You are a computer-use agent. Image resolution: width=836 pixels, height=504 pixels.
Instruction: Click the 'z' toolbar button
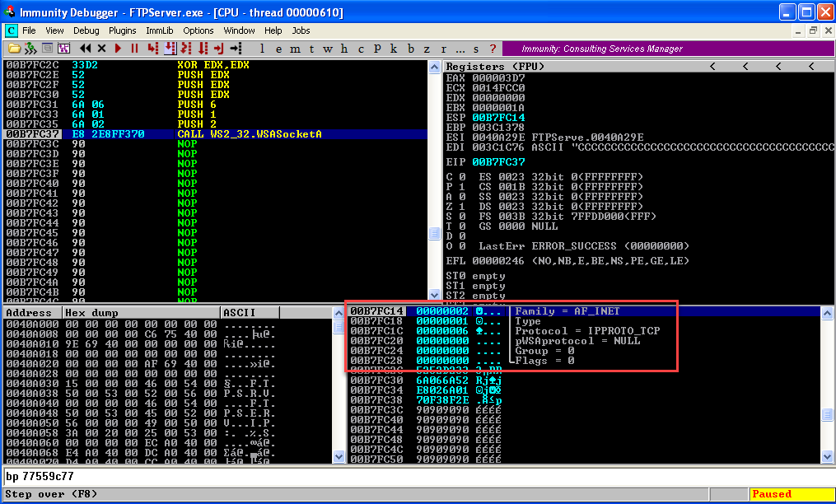click(x=427, y=49)
